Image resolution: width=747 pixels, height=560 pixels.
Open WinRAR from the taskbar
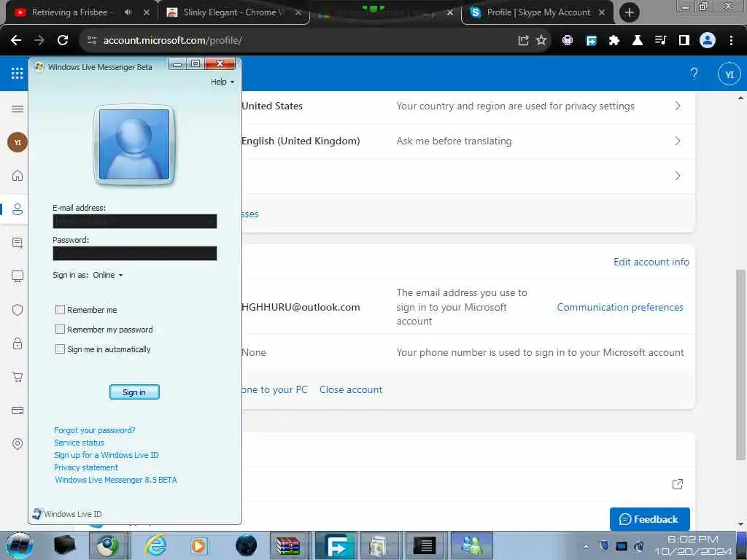coord(288,545)
